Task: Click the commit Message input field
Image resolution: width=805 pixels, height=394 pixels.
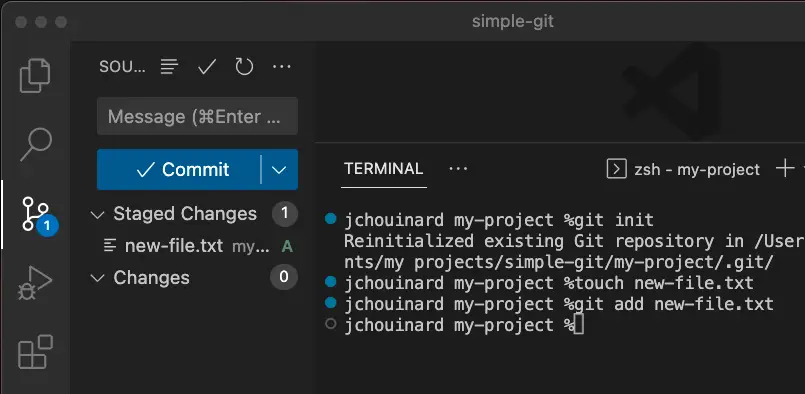Action: [x=197, y=116]
